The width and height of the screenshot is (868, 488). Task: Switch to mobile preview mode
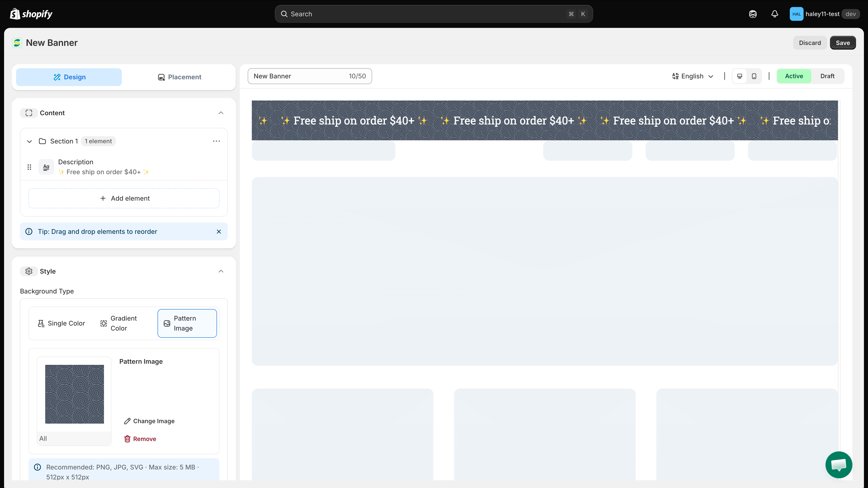point(754,76)
